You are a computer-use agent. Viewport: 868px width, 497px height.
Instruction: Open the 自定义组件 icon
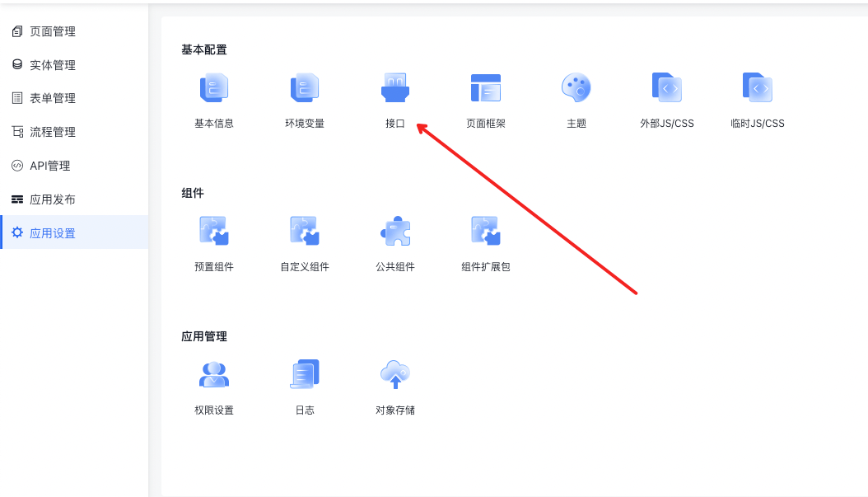[x=305, y=232]
